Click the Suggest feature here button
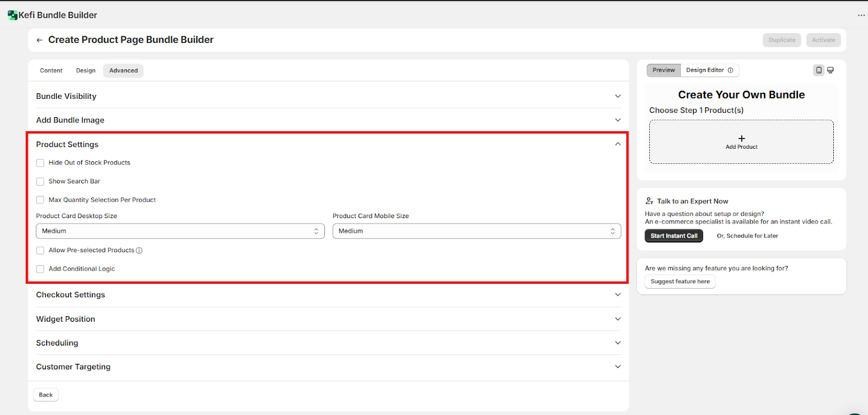The width and height of the screenshot is (868, 415). pos(680,282)
